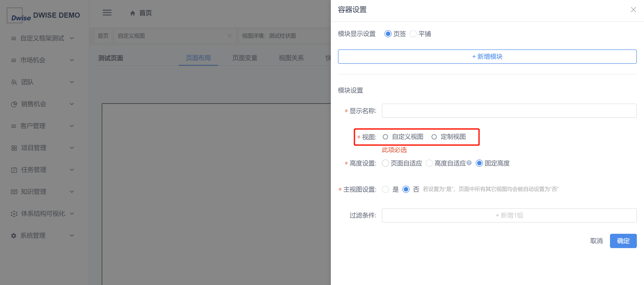
Task: Click the home icon in breadcrumb
Action: pyautogui.click(x=132, y=13)
